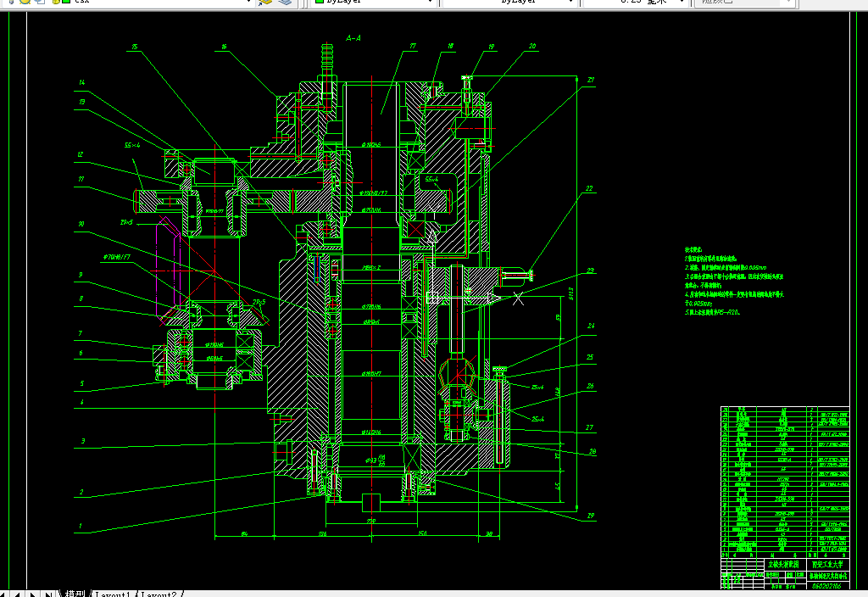Screen dimensions: 868x597
Task: Click part callout number 1
Action: click(81, 526)
